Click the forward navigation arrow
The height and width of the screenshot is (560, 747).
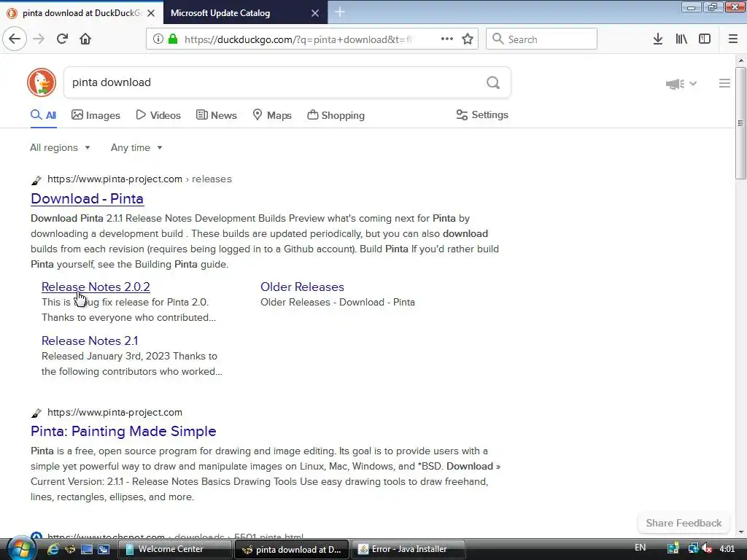pos(39,39)
